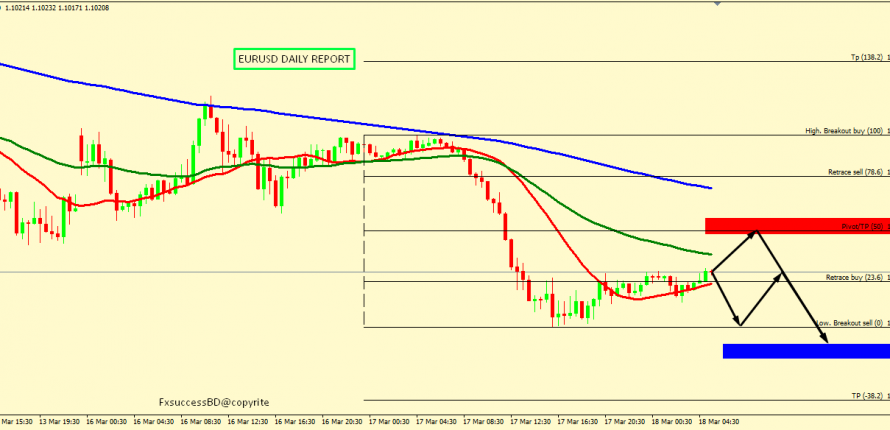Click the Retrace sell (78.6) level label
This screenshot has width=890, height=430.
click(855, 172)
